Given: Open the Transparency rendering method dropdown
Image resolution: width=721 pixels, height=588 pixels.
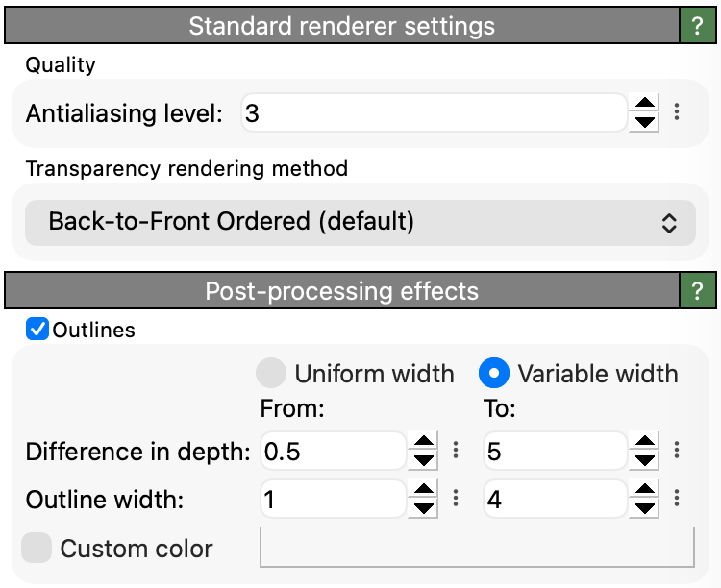Looking at the screenshot, I should point(360,223).
